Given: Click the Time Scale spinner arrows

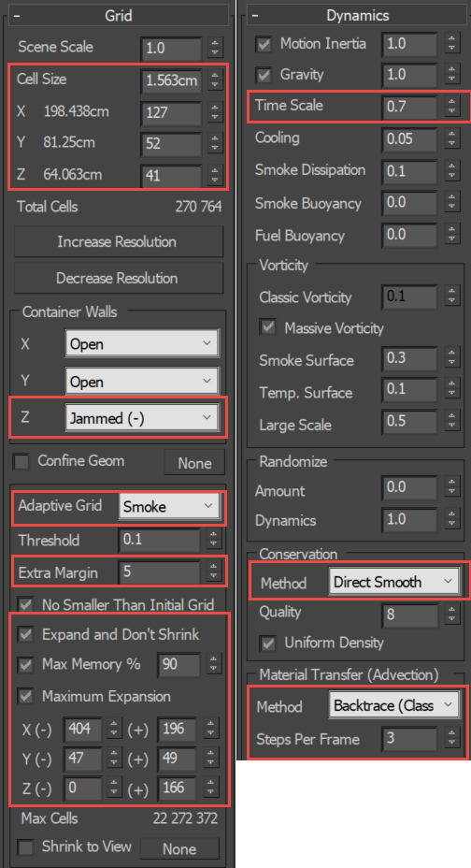Looking at the screenshot, I should point(452,107).
